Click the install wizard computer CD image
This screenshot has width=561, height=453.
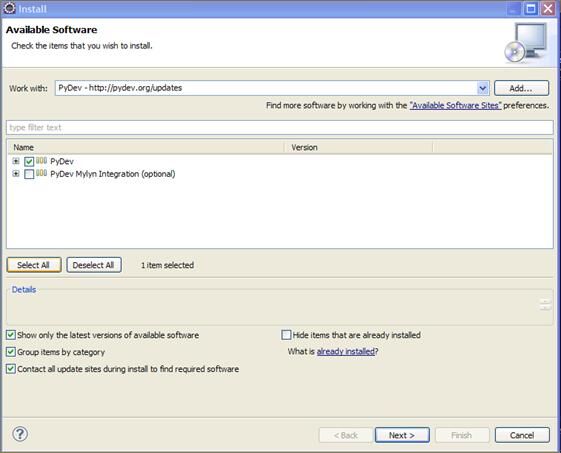(x=526, y=43)
